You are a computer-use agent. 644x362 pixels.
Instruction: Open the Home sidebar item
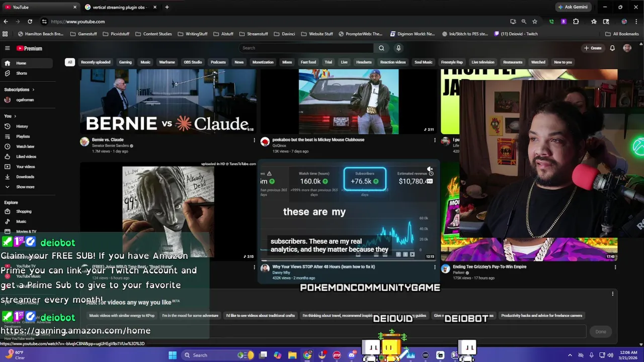[26, 63]
